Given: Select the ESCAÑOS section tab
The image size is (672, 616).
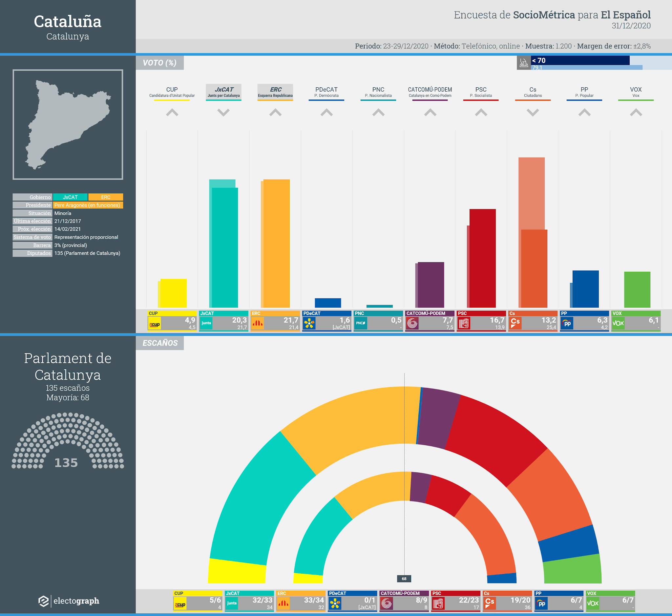Looking at the screenshot, I should click(x=160, y=343).
